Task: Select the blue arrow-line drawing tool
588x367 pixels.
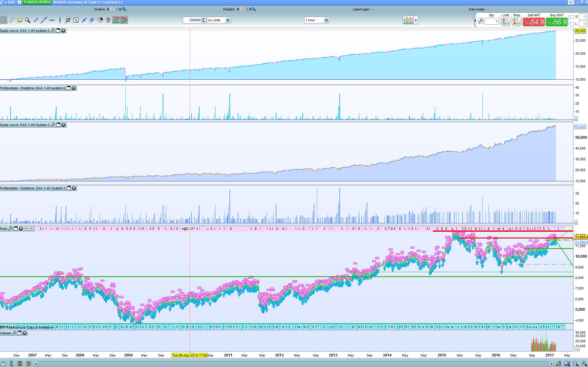Action: click(84, 20)
